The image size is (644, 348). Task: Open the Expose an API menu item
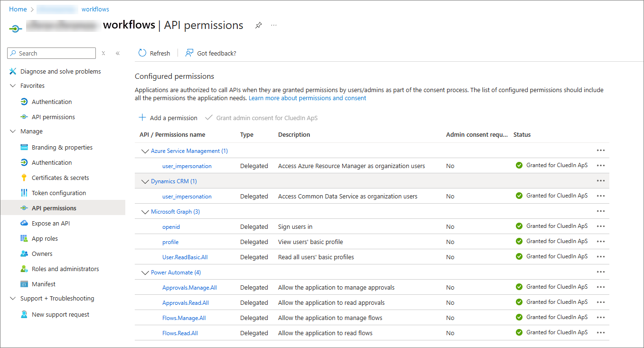tap(51, 223)
